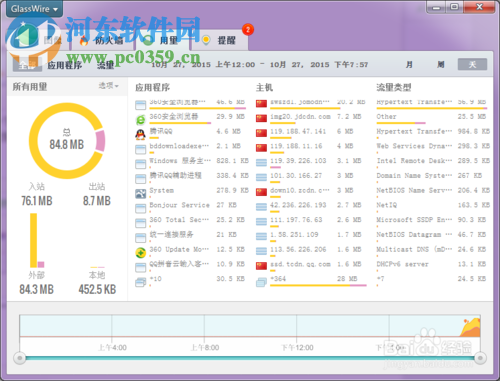The width and height of the screenshot is (500, 381).
Task: Click the System app icon
Action: 141,193
